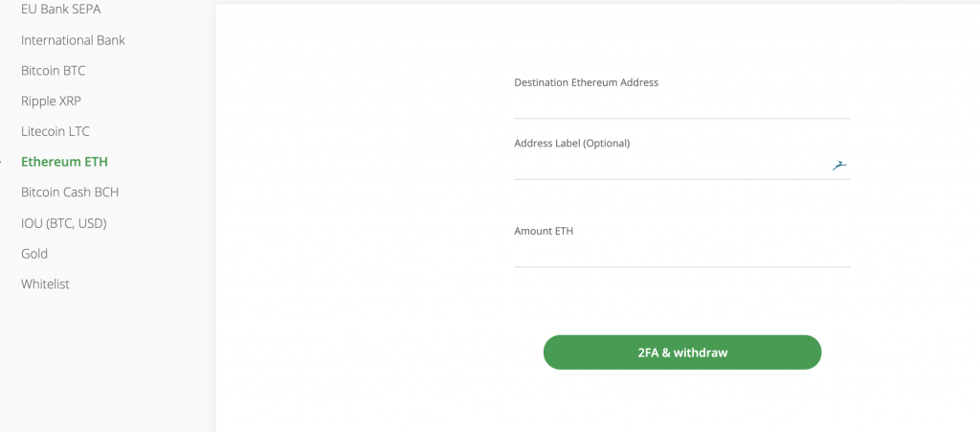Open the EU Bank SEPA withdrawal option
The width and height of the screenshot is (980, 432).
point(60,10)
